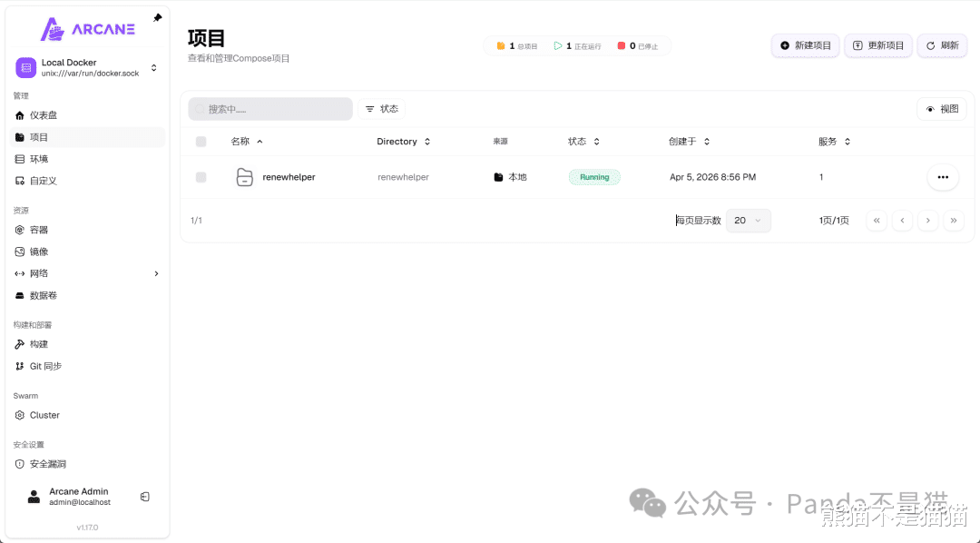Image resolution: width=980 pixels, height=543 pixels.
Task: Click the renewhelper project folder icon
Action: [x=244, y=177]
